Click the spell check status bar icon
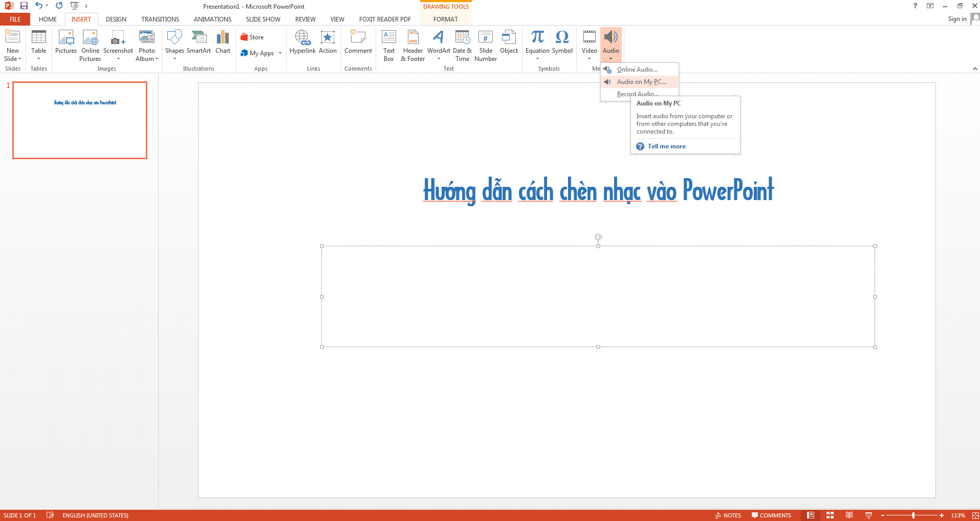Viewport: 980px width, 521px height. pyautogui.click(x=50, y=515)
